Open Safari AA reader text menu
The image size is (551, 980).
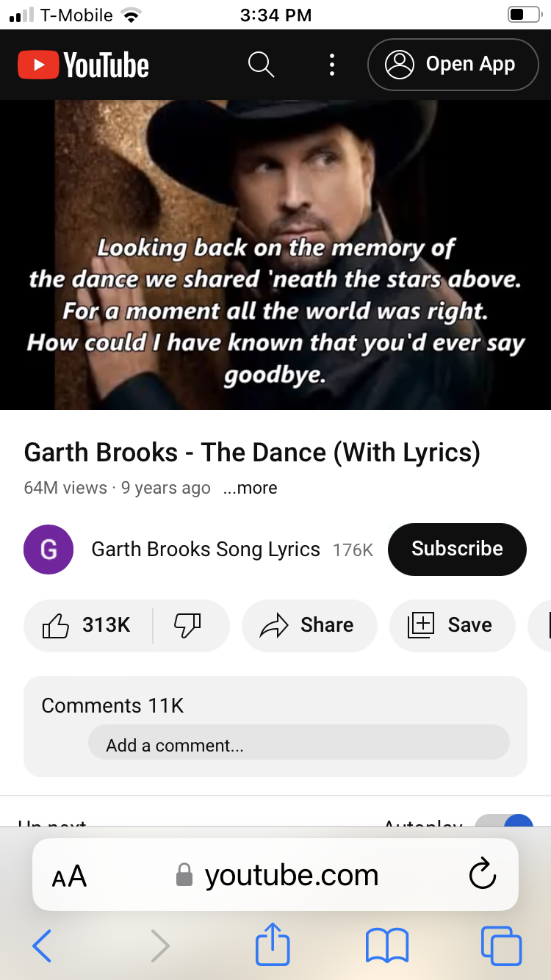[x=69, y=876]
